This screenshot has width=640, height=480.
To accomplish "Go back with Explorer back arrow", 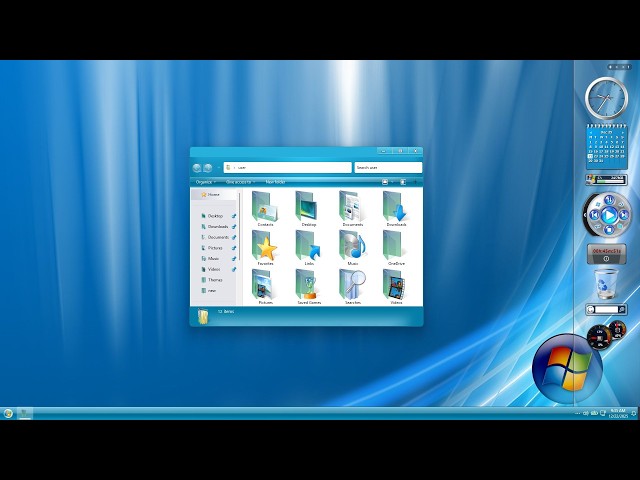I will pyautogui.click(x=197, y=168).
